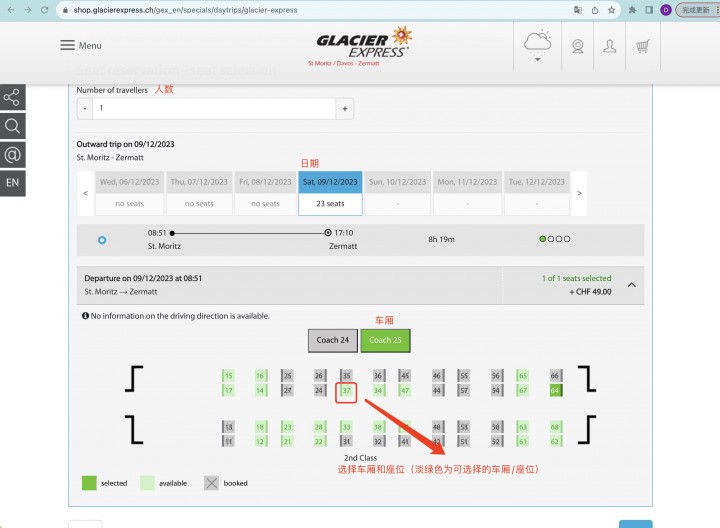Click the @ contact sidebar icon
The image size is (720, 528).
(12, 155)
